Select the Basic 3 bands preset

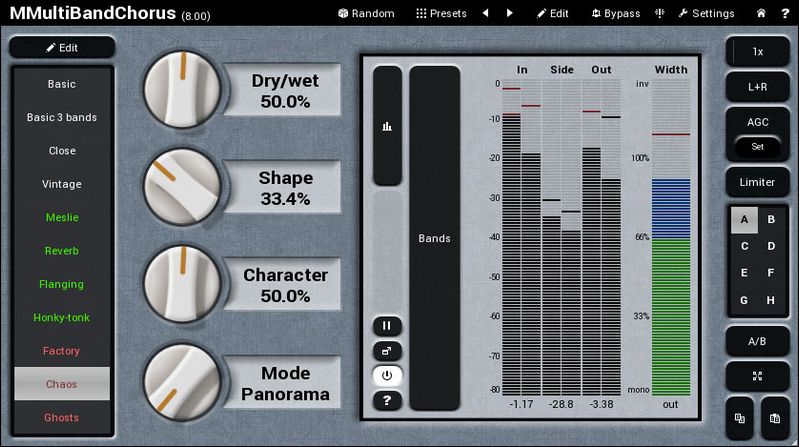(x=62, y=117)
